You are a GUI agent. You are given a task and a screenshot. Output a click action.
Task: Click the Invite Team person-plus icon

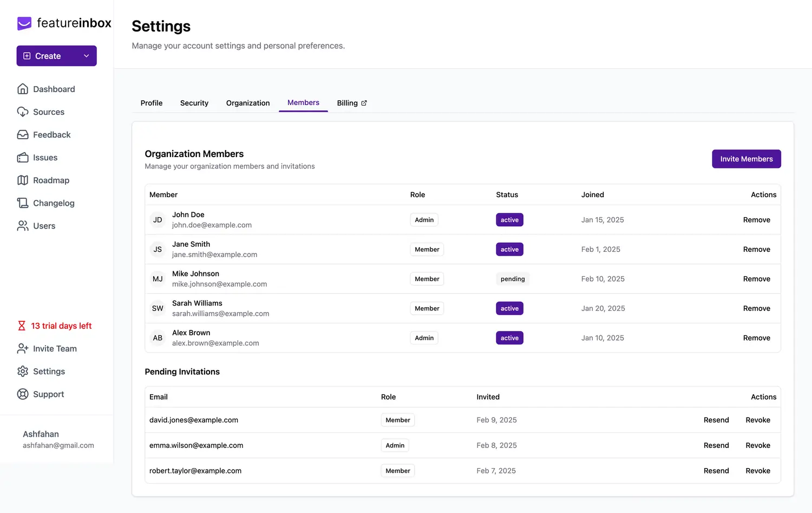pos(23,349)
